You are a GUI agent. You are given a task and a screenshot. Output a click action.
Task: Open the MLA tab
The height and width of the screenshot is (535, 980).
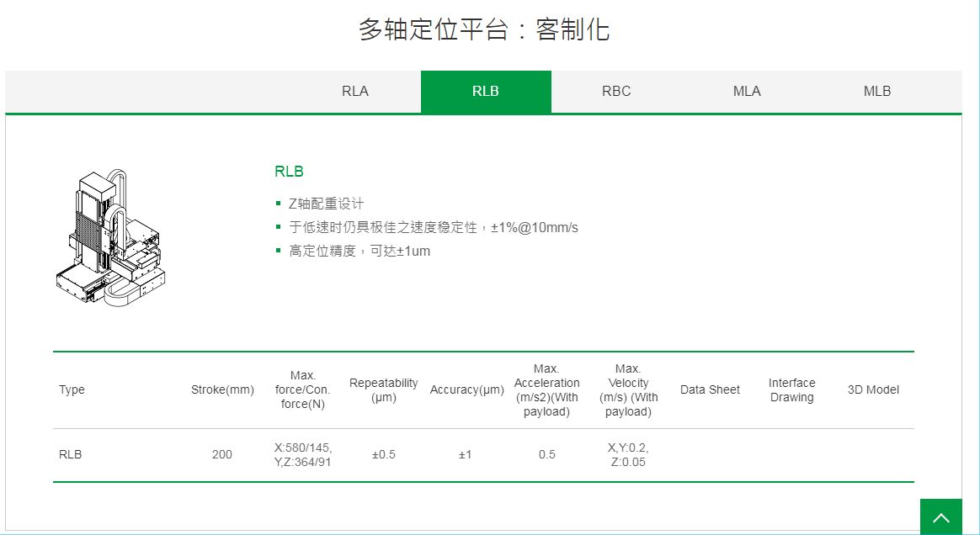click(747, 91)
